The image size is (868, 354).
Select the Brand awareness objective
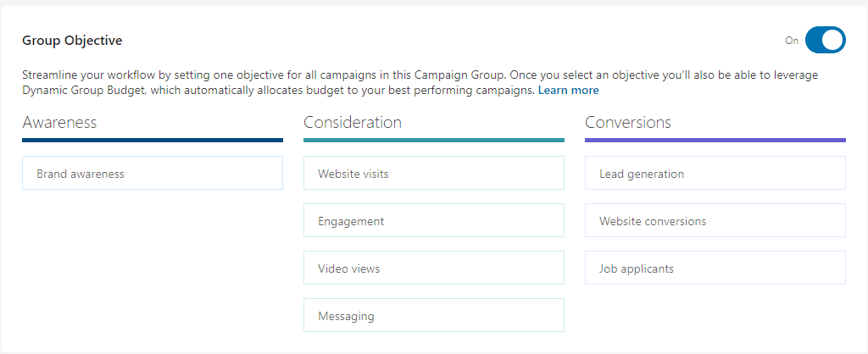(153, 173)
